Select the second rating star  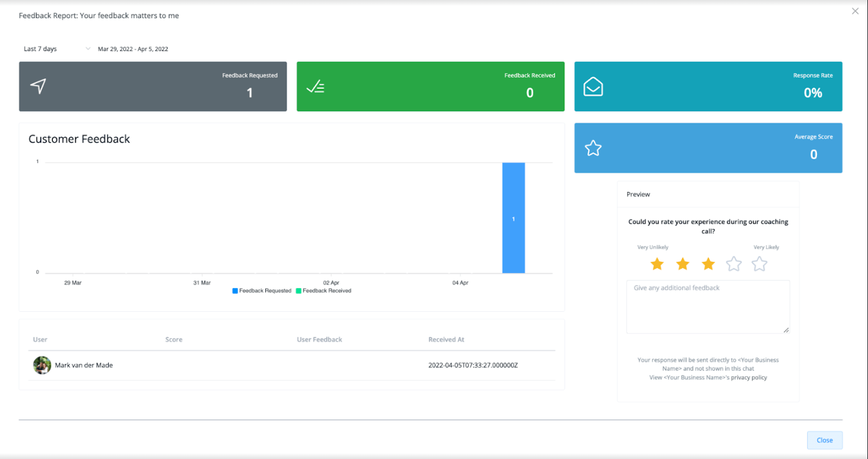[x=683, y=264]
